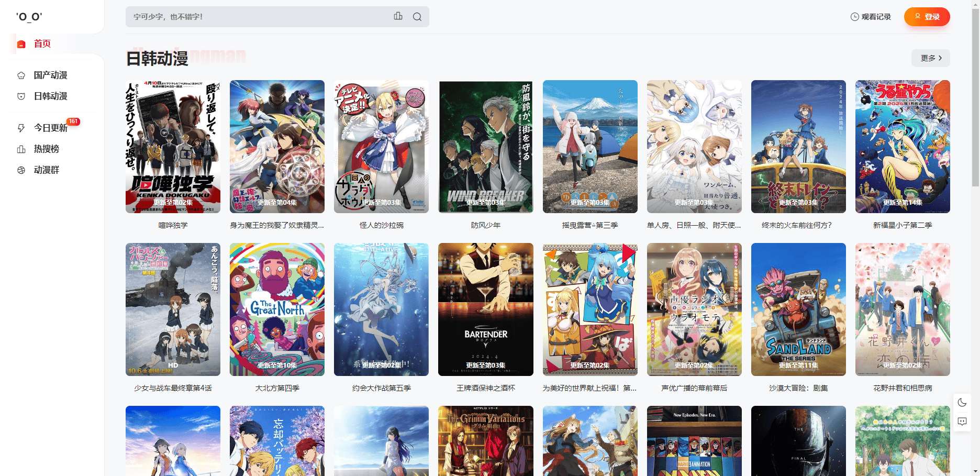Open the 怪人的沙拉碗 poster
This screenshot has height=476, width=980.
381,147
